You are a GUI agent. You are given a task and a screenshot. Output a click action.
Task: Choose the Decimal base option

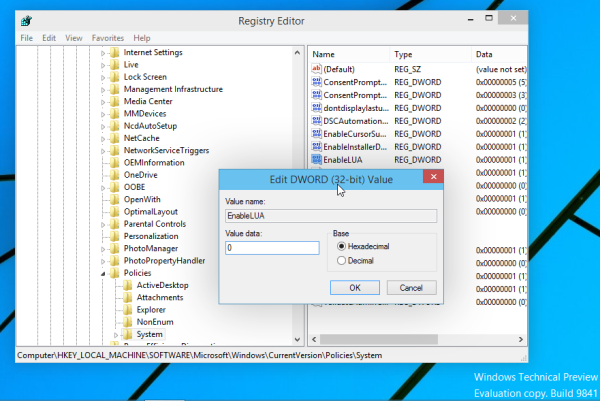tap(344, 261)
